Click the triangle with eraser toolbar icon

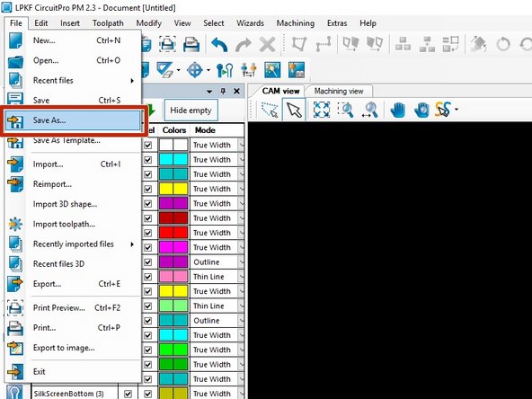164,70
